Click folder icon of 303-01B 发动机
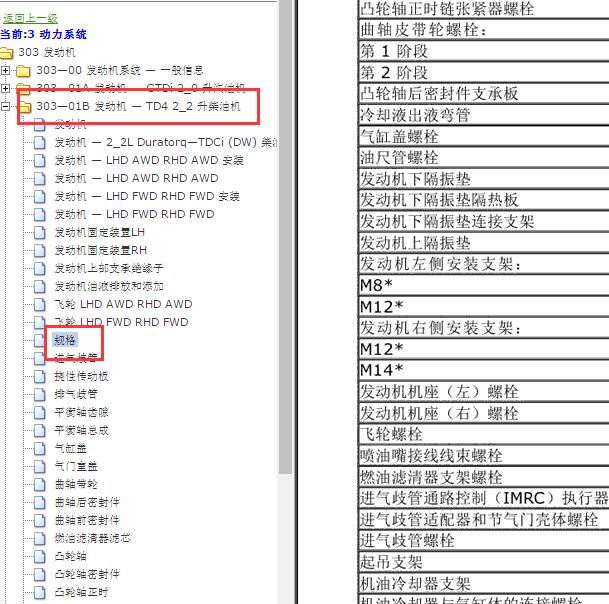Screen dimensions: 609x604 pyautogui.click(x=24, y=106)
